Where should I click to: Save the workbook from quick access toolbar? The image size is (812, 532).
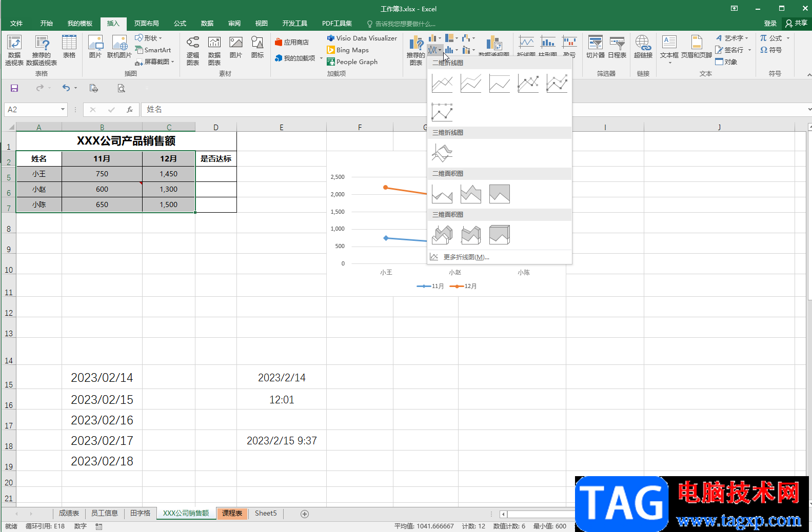14,88
